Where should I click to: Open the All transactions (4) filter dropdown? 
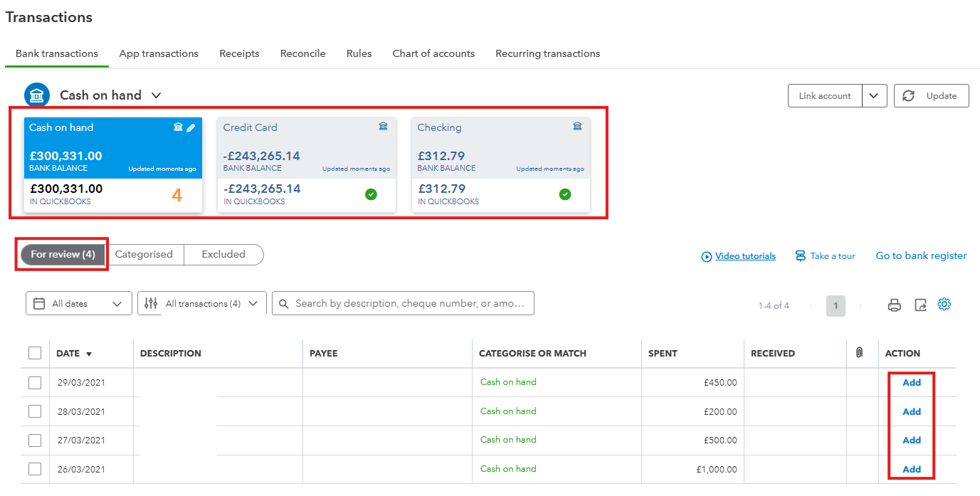[x=202, y=303]
